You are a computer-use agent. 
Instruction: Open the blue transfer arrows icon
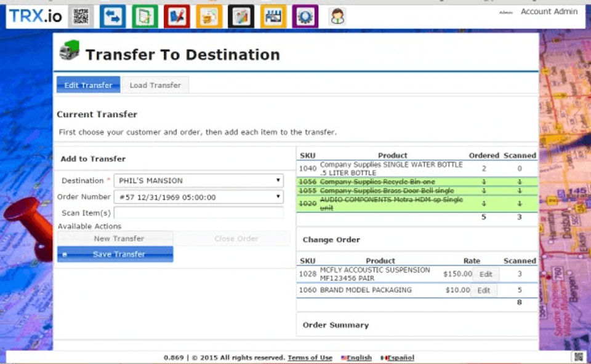coord(113,17)
